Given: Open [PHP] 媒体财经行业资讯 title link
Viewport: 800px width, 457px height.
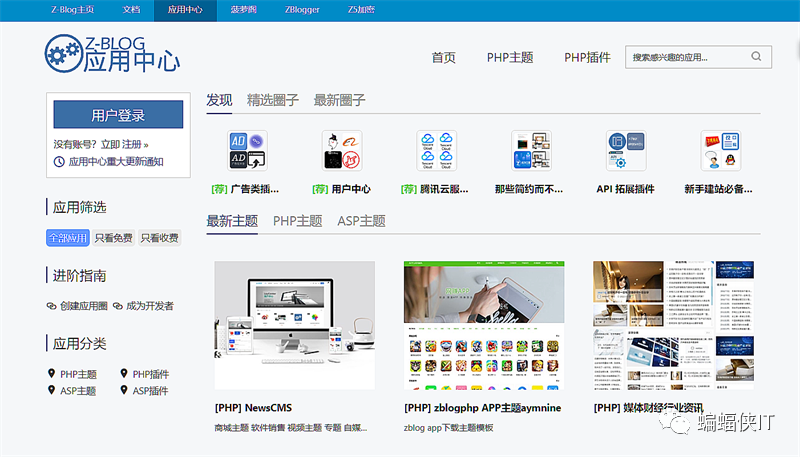Looking at the screenshot, I should click(648, 408).
